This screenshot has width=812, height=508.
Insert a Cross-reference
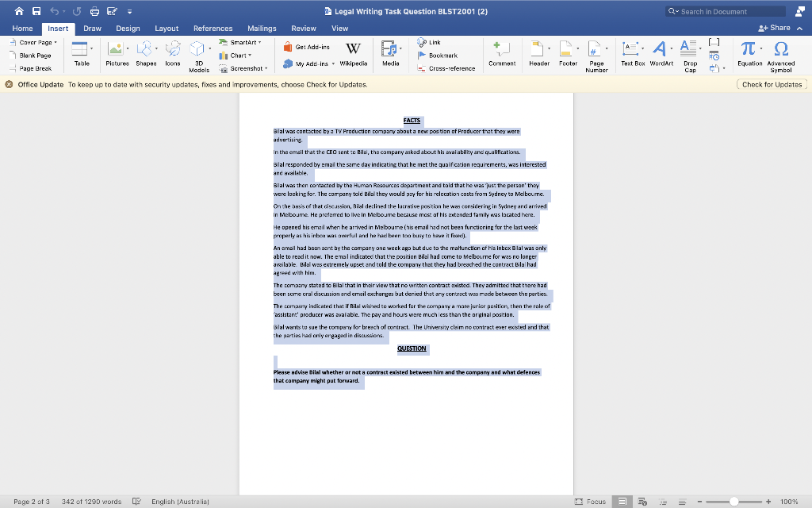pos(446,68)
